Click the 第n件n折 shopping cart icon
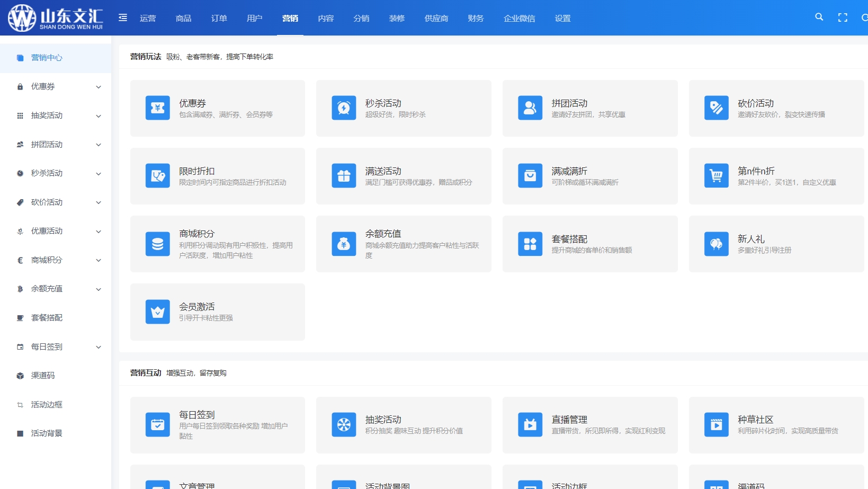 tap(717, 176)
